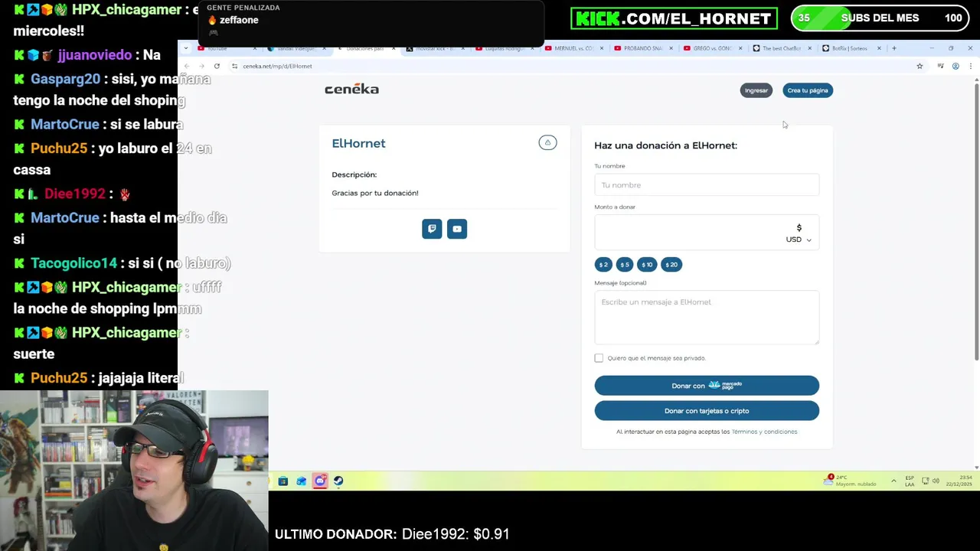The height and width of the screenshot is (551, 980).
Task: Open Microsoft Store from the taskbar
Action: 283,481
